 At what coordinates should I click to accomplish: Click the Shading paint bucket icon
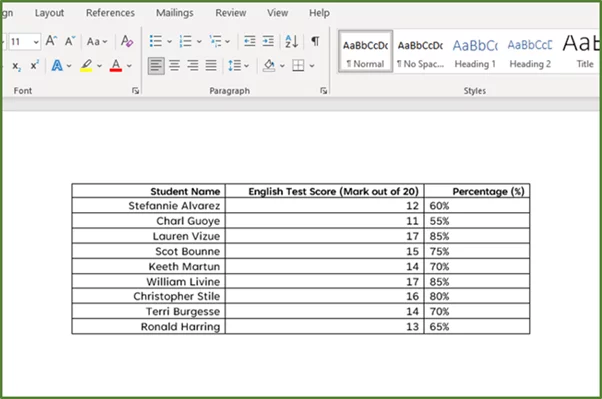coord(269,66)
